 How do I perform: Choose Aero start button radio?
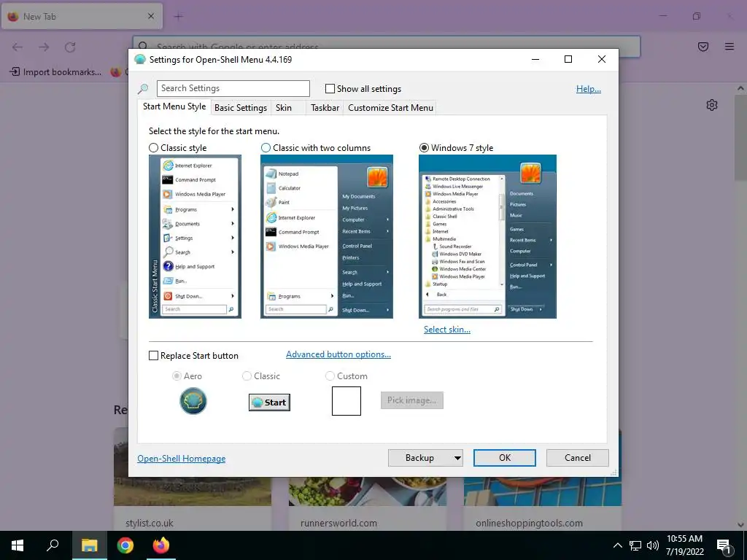[x=177, y=376]
